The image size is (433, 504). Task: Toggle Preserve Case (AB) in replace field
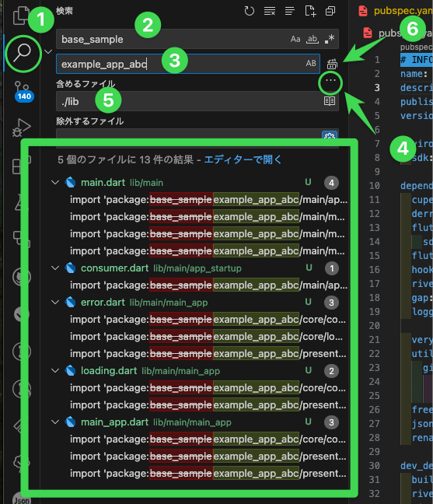pos(311,63)
